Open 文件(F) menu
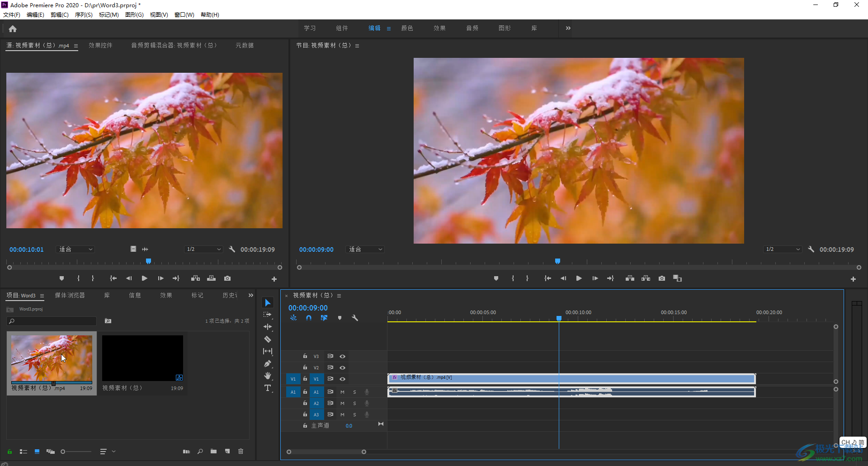The height and width of the screenshot is (466, 868). coord(12,14)
